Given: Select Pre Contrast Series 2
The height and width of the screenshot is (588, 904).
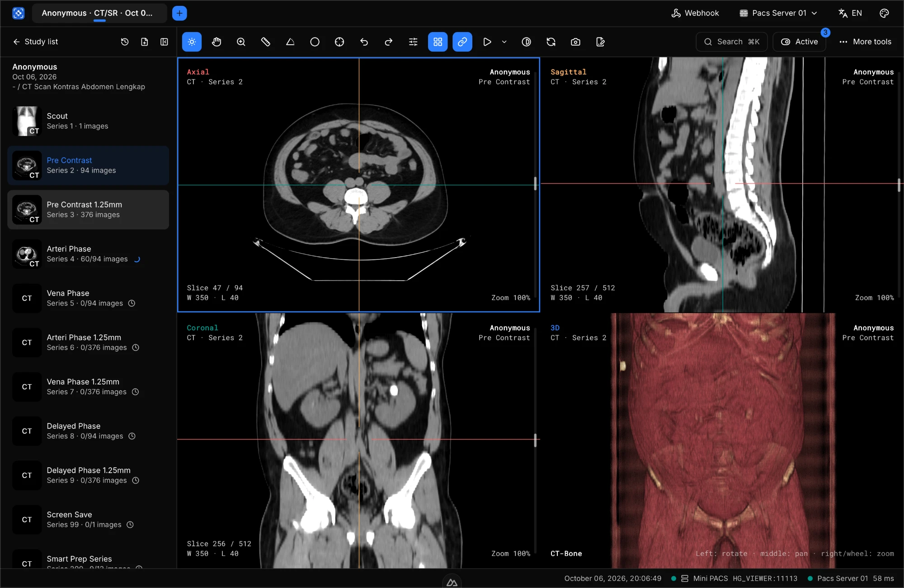Looking at the screenshot, I should point(88,165).
